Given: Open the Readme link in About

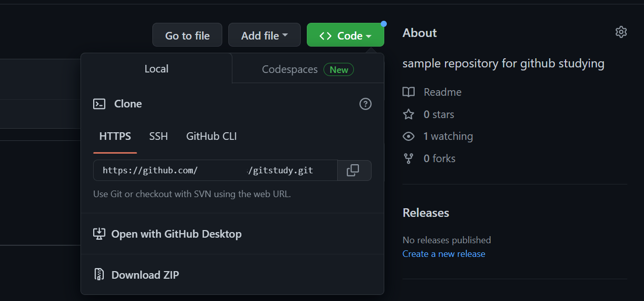Looking at the screenshot, I should click(x=442, y=92).
